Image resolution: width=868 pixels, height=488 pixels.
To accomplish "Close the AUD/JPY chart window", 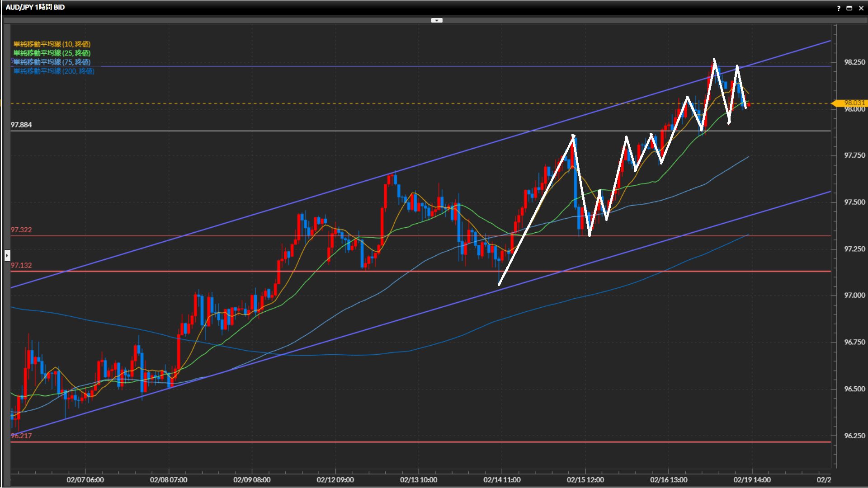I will coord(861,8).
